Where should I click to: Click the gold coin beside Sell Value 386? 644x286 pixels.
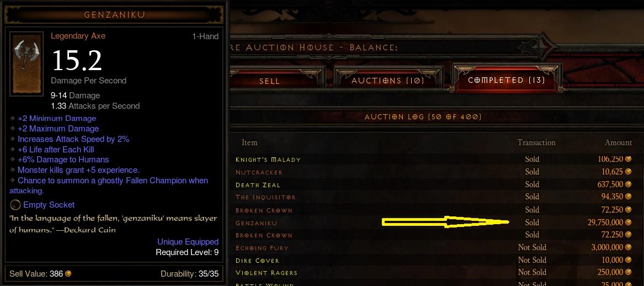click(x=68, y=274)
